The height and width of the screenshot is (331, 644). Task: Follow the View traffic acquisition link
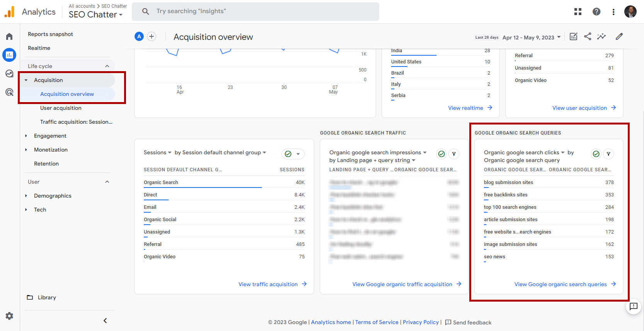pyautogui.click(x=273, y=284)
